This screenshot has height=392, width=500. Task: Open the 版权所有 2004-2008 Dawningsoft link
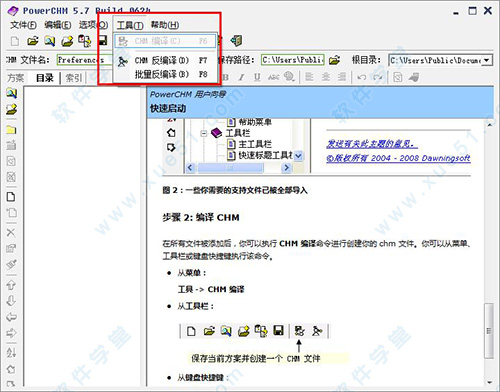click(398, 158)
